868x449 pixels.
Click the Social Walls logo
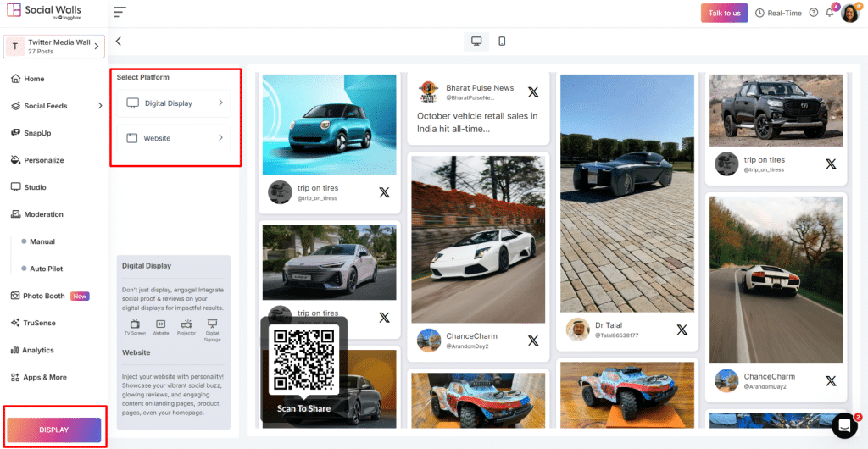point(44,11)
